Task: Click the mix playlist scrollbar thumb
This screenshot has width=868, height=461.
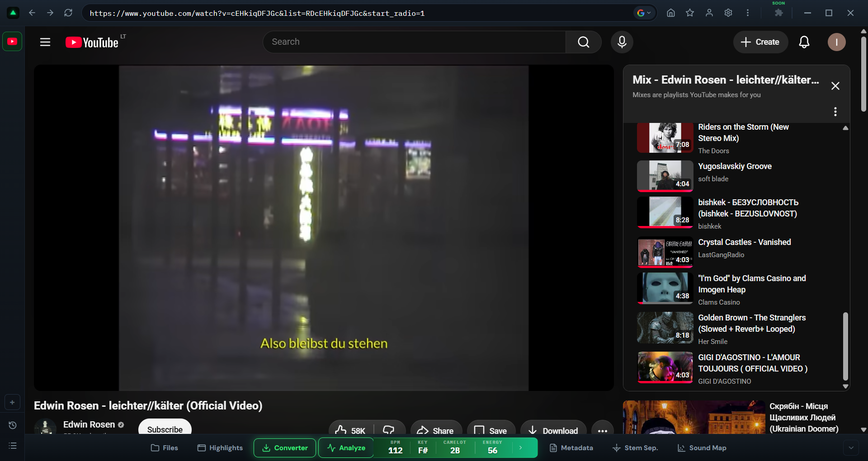Action: pos(845,346)
